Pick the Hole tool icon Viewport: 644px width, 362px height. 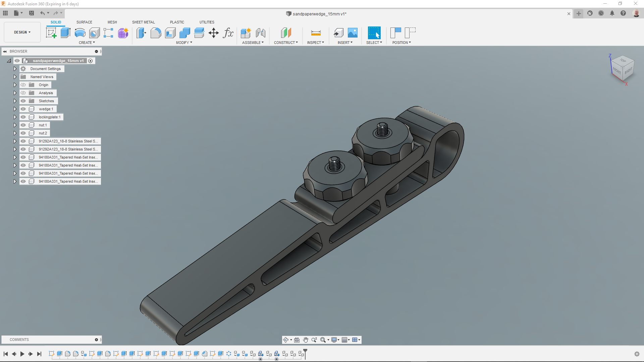pos(94,33)
